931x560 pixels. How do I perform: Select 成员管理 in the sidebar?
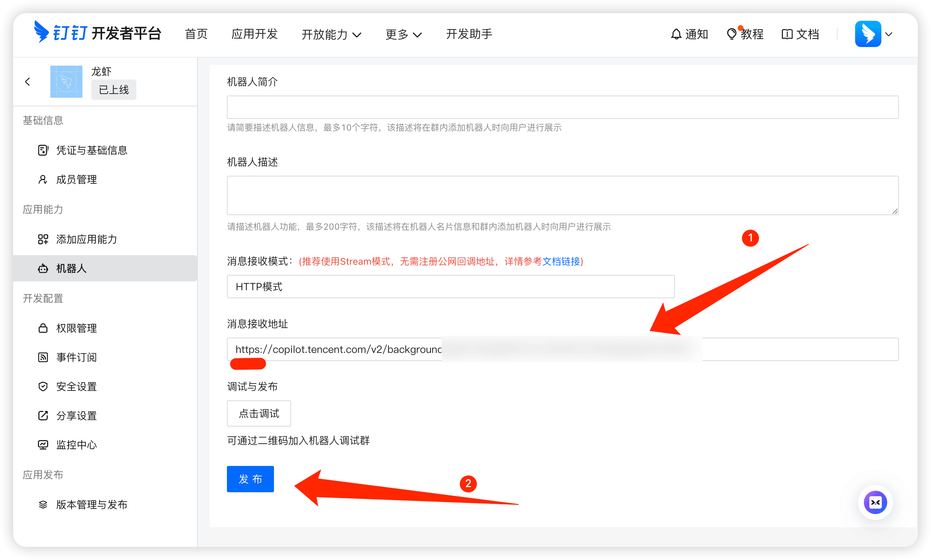click(x=76, y=179)
